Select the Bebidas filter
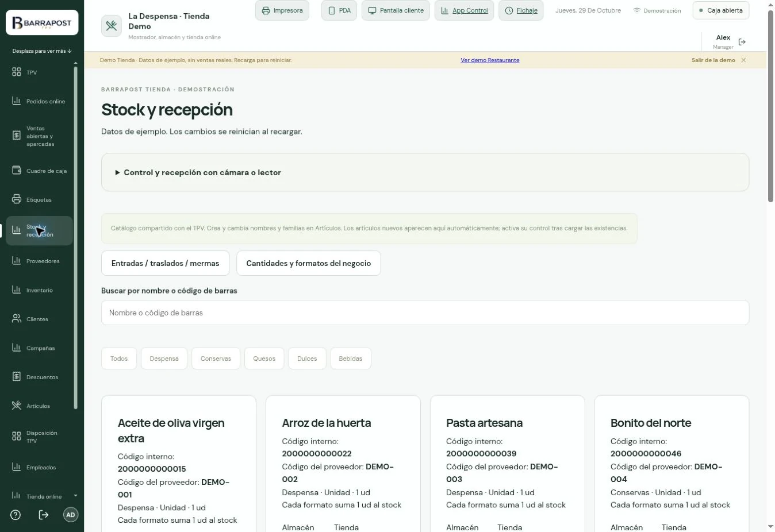The width and height of the screenshot is (775, 532). pos(350,358)
